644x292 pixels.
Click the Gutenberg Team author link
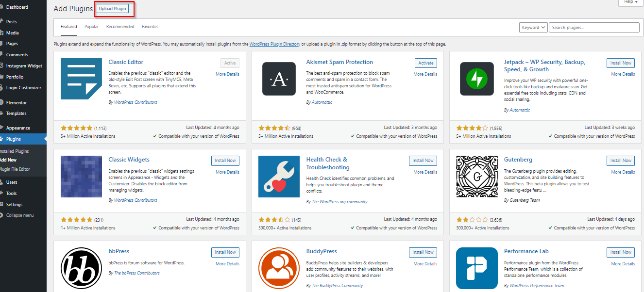tap(525, 200)
